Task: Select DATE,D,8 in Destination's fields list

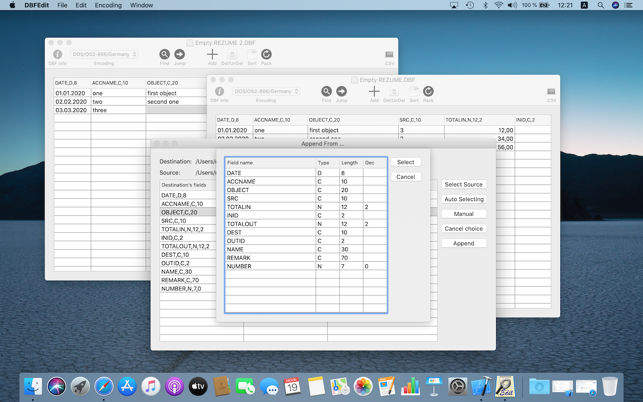Action: 188,195
